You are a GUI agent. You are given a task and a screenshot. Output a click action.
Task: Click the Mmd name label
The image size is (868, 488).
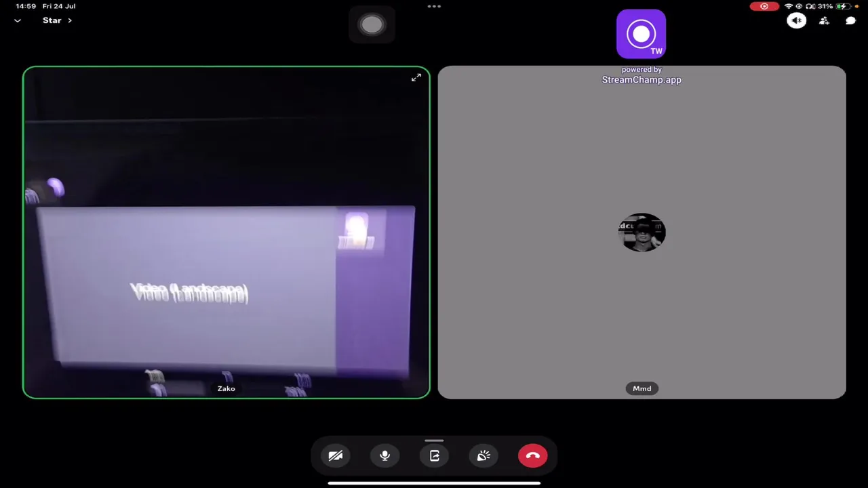[642, 388]
